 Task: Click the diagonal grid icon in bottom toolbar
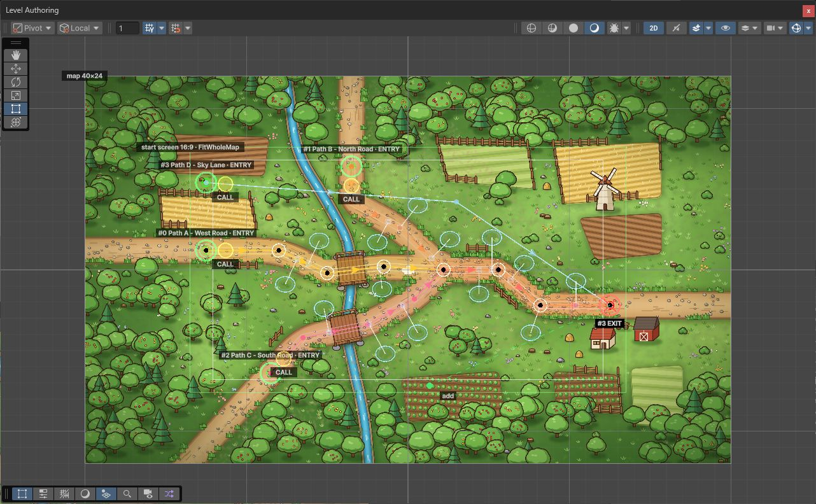point(64,494)
